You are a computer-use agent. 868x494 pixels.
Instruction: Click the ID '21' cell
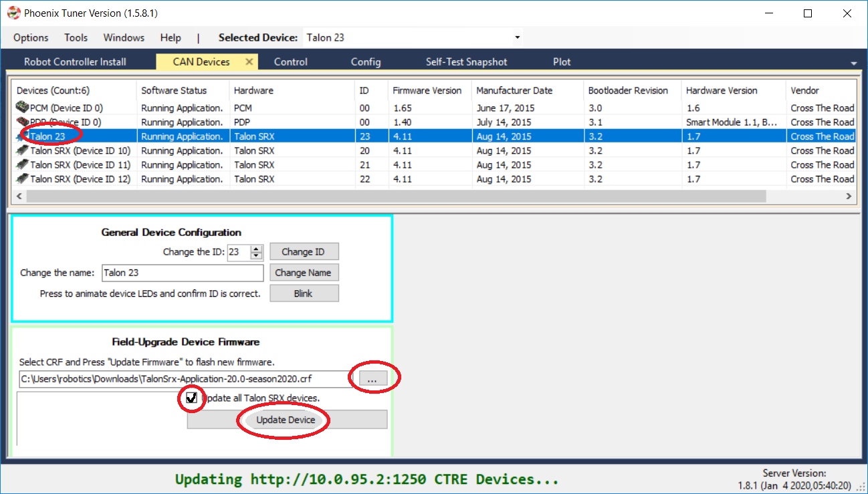coord(364,164)
